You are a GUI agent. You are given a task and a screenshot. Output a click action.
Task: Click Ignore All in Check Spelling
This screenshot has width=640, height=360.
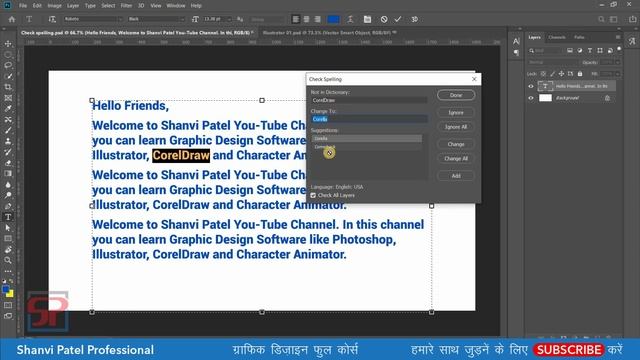click(456, 127)
